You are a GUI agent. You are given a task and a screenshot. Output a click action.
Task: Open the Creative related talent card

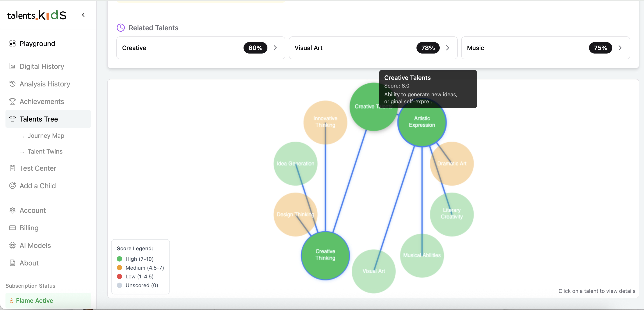pos(201,48)
